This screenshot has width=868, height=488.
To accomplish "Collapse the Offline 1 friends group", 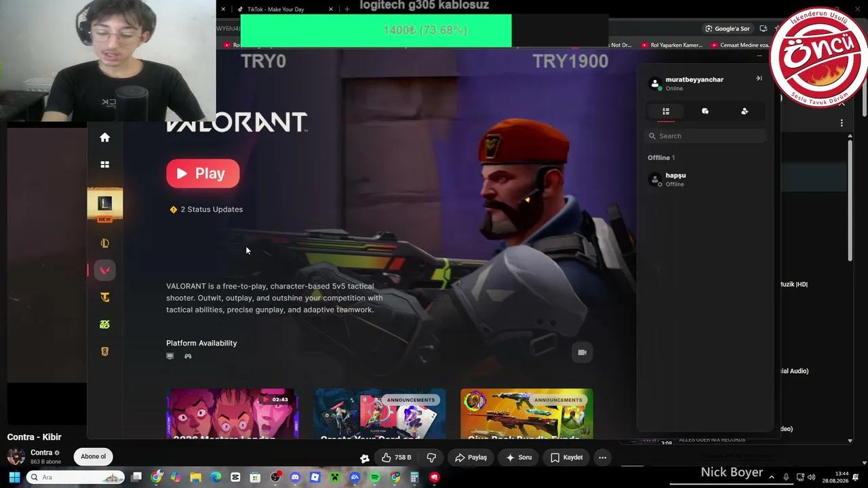I will click(x=661, y=158).
